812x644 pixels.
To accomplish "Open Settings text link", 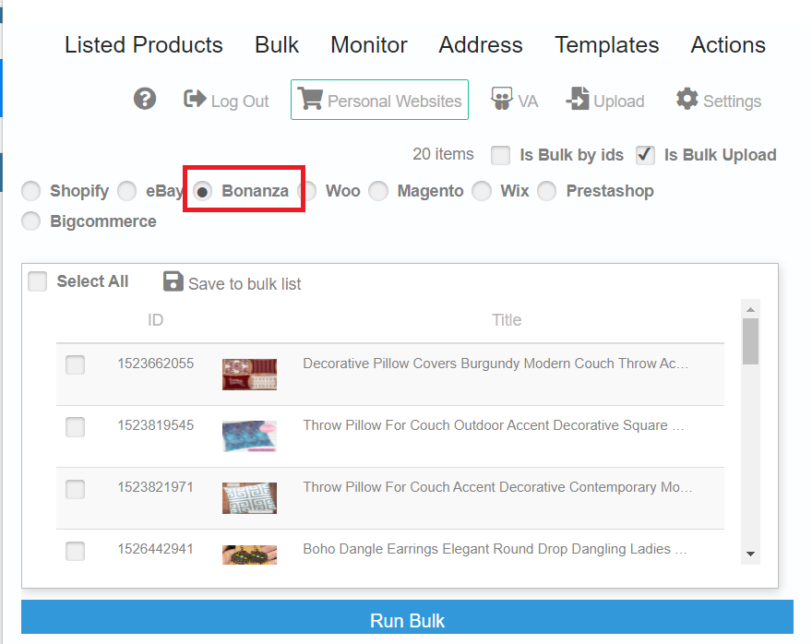I will coord(732,101).
